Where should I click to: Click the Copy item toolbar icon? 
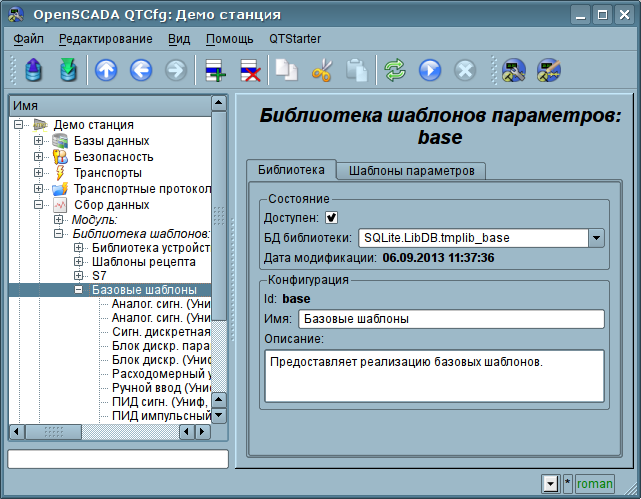286,70
